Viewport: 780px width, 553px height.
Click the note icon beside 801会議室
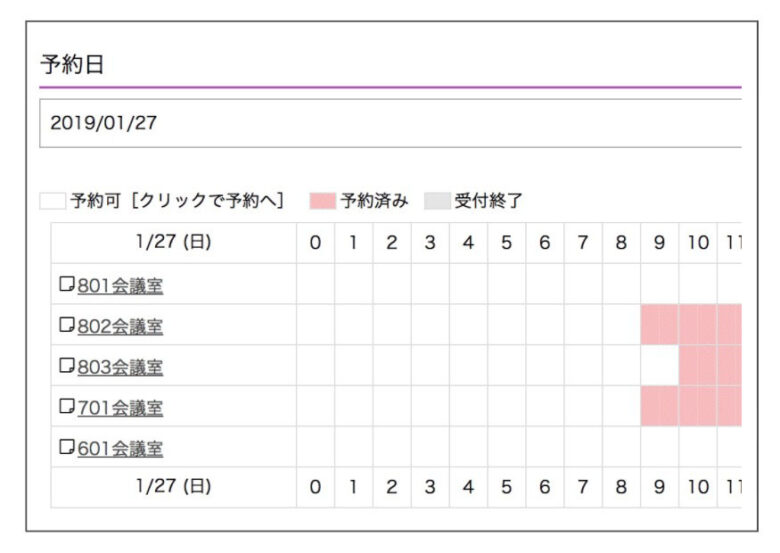(x=67, y=284)
